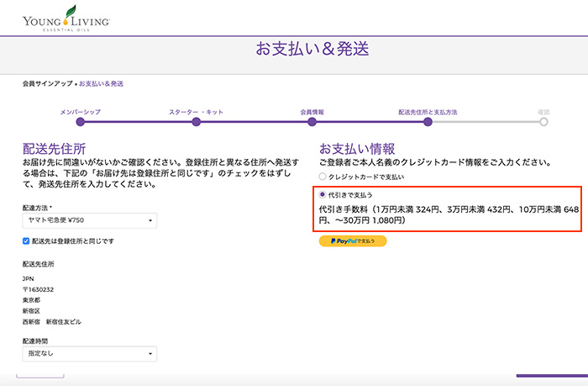Screen dimensions: 588x386
Task: Click the 会員情報 step label
Action: click(x=312, y=111)
